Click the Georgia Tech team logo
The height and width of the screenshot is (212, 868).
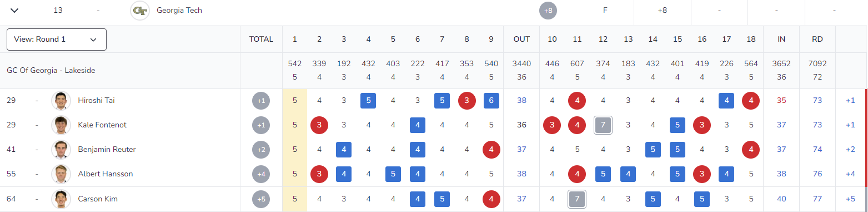[139, 11]
